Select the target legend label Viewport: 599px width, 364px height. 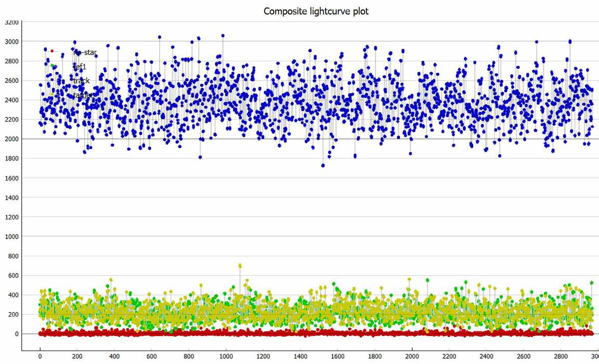point(83,95)
